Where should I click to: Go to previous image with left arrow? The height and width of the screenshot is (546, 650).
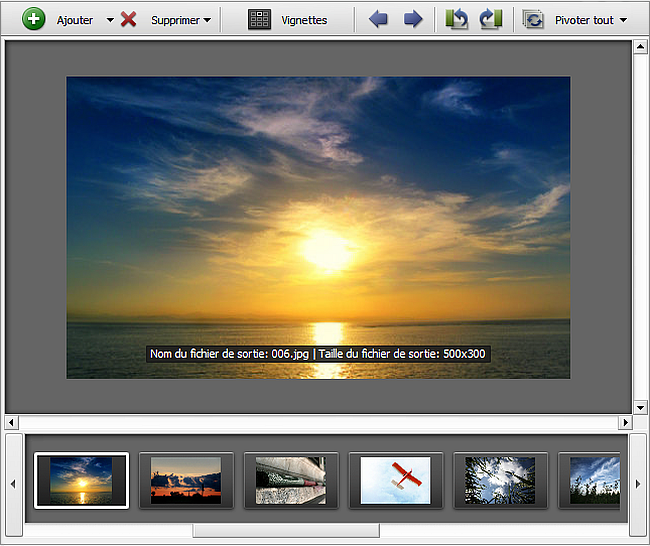pyautogui.click(x=378, y=19)
